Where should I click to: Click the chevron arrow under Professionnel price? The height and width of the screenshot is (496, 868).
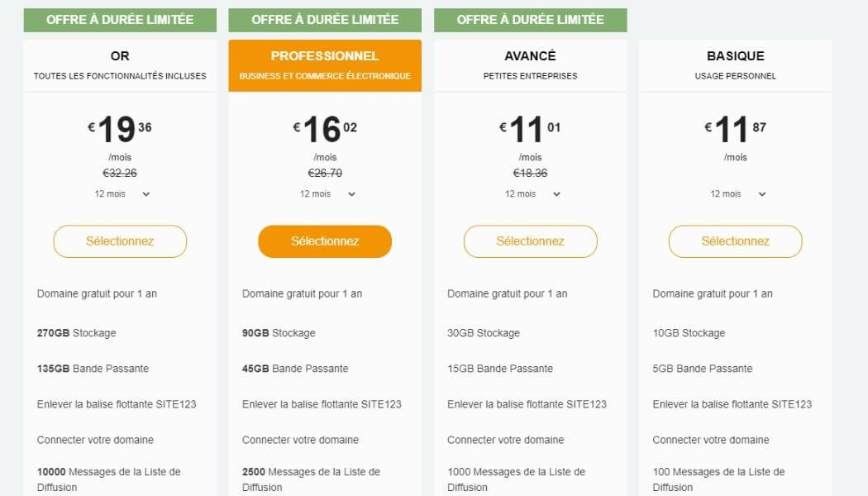pos(351,194)
